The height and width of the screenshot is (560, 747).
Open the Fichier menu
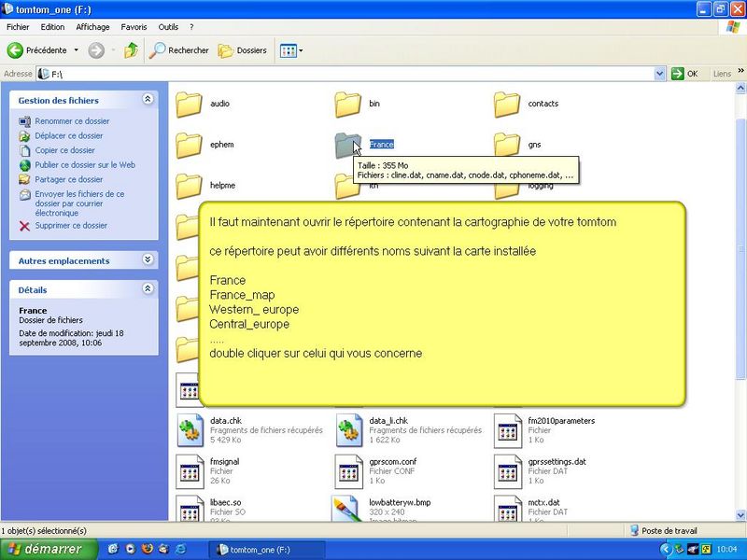pos(18,27)
